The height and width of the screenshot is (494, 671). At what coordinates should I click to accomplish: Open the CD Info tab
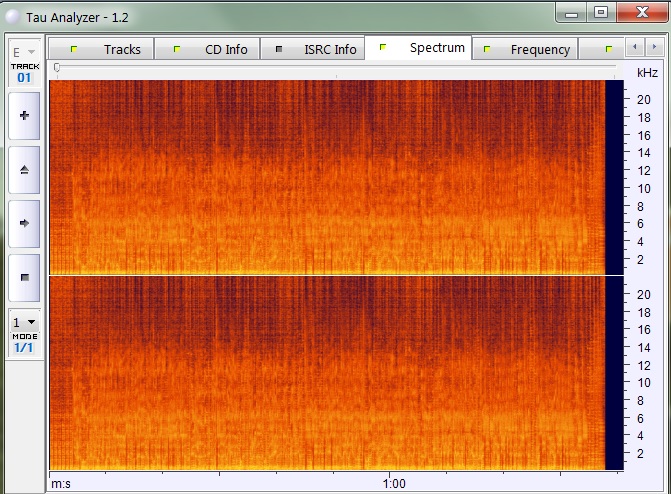(x=214, y=49)
